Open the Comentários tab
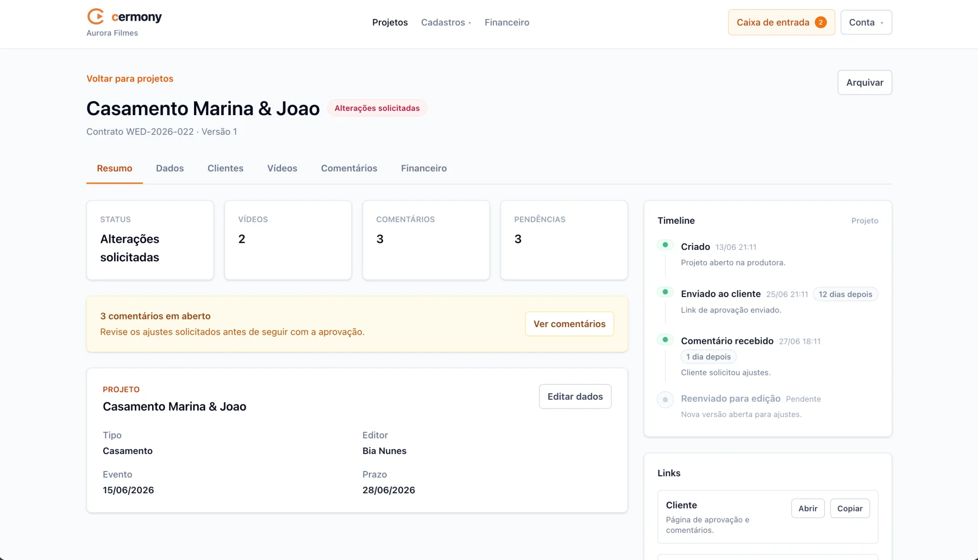Viewport: 978px width, 560px height. click(x=349, y=168)
